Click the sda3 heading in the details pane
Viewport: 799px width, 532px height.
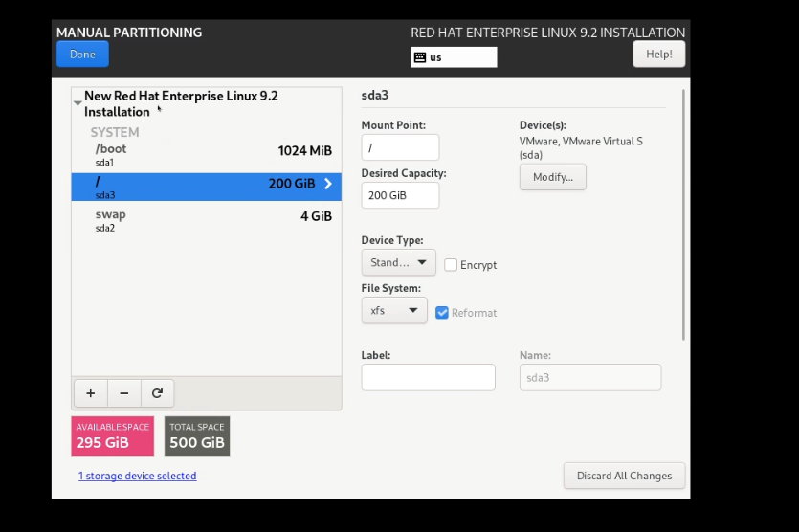click(x=374, y=96)
